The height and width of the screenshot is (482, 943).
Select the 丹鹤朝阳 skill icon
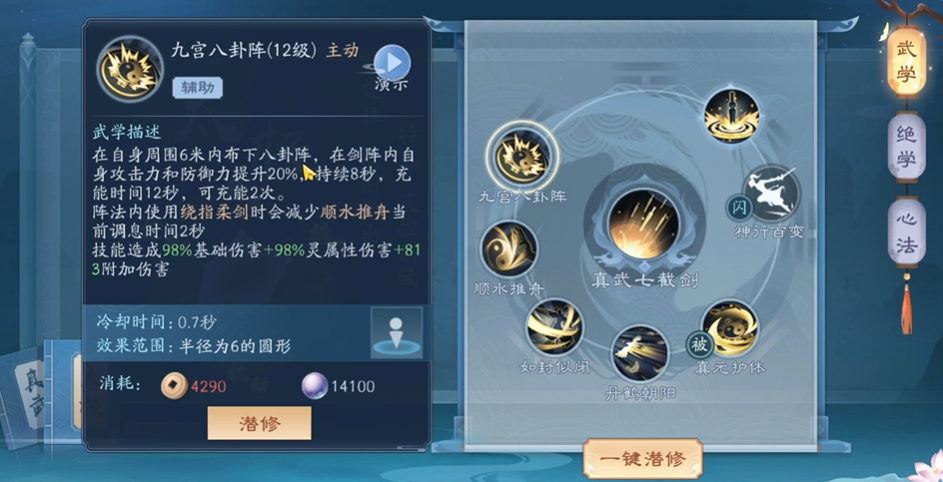640,353
